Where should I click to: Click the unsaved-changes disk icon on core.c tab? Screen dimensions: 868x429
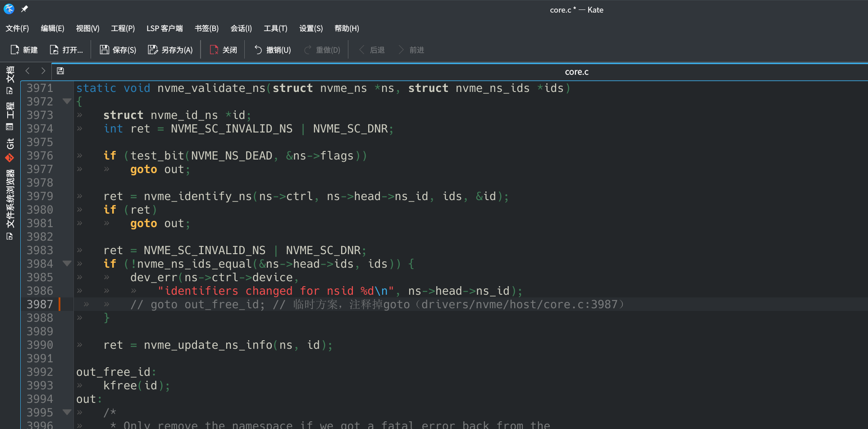(x=60, y=71)
